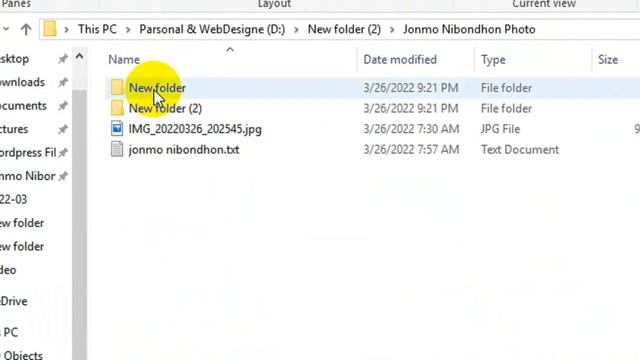The width and height of the screenshot is (640, 360).
Task: Expand chevron after This PC breadcrumb
Action: point(128,30)
